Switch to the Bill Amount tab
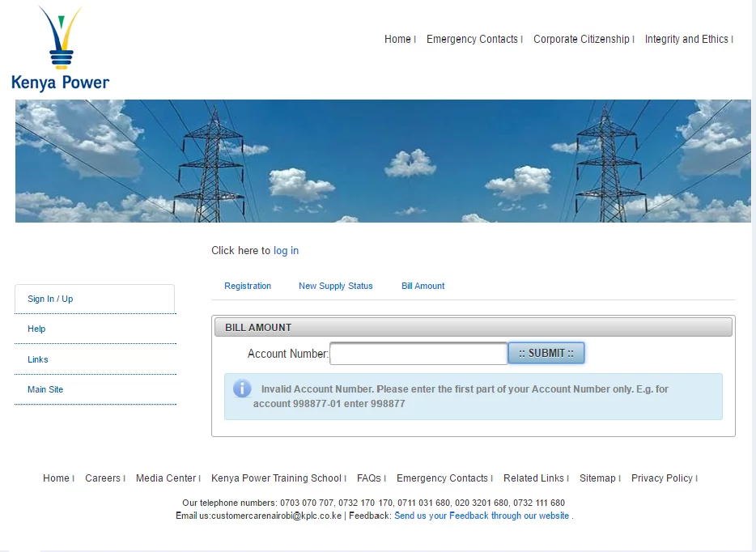 click(x=423, y=286)
